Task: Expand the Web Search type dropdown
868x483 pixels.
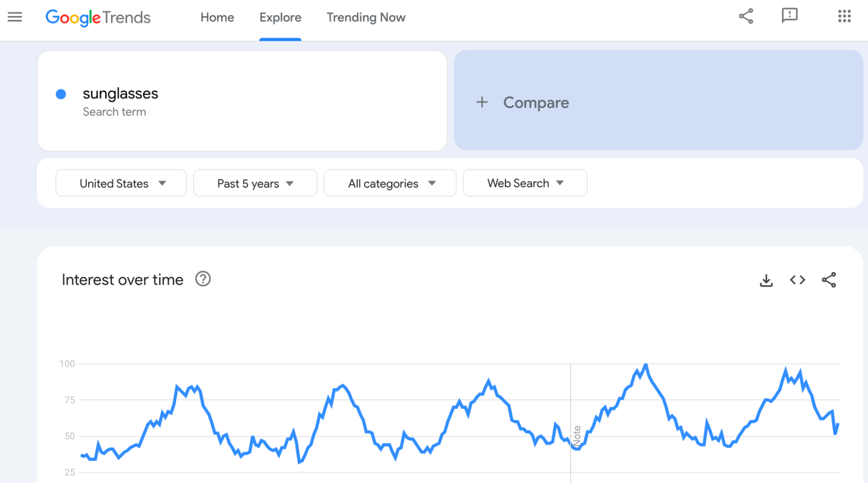Action: pos(525,183)
